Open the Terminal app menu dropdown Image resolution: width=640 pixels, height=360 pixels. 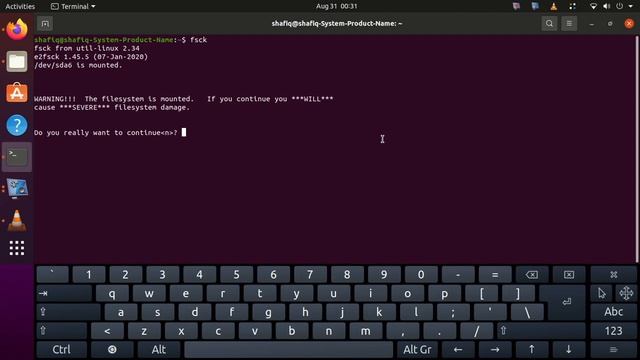(73, 6)
